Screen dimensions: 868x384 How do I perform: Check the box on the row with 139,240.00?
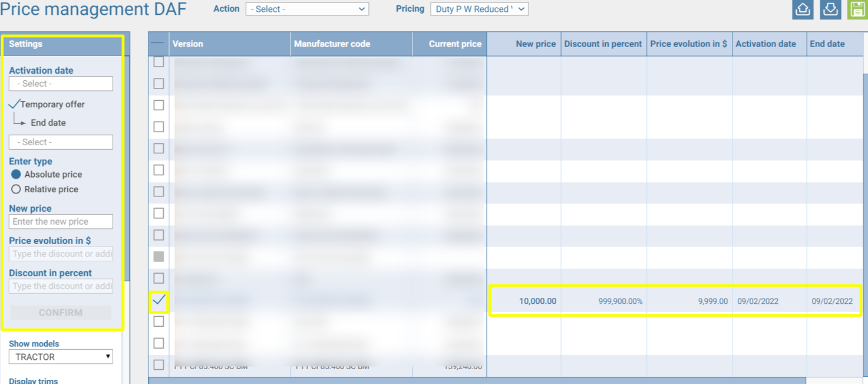pos(159,365)
